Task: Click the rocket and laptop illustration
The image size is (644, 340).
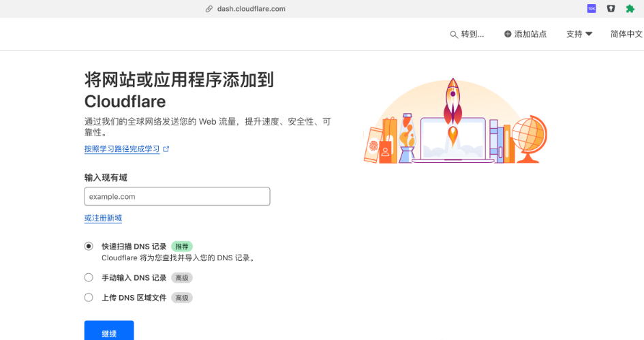Action: pyautogui.click(x=455, y=121)
